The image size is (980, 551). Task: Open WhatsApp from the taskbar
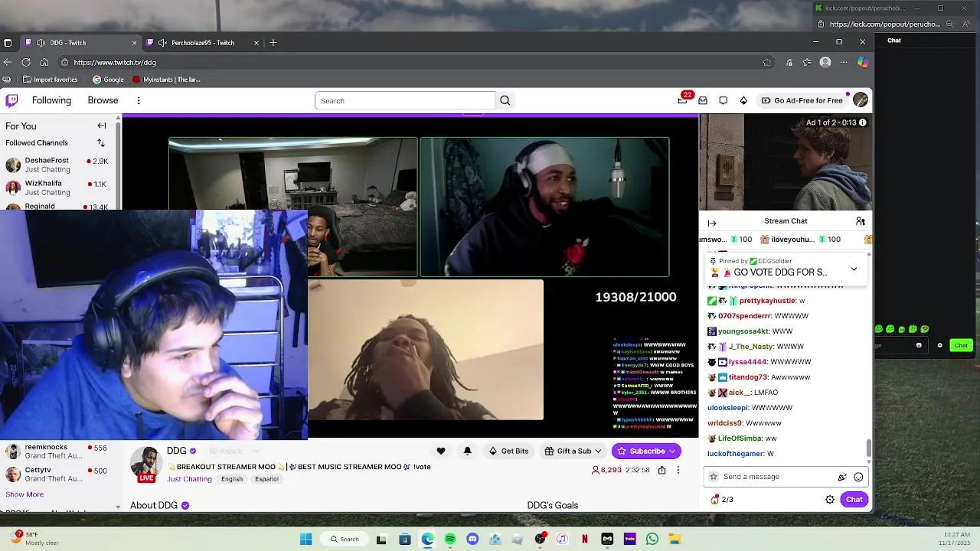(652, 539)
